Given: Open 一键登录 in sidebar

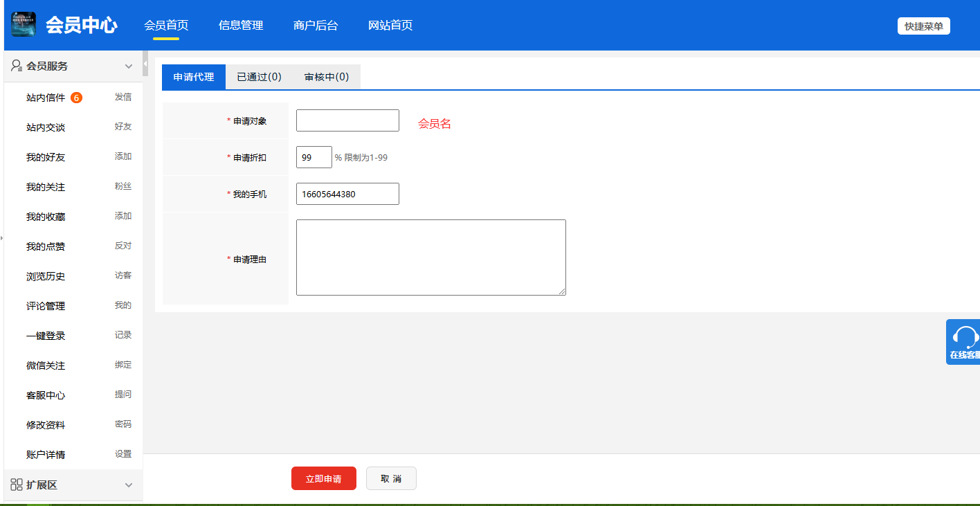Looking at the screenshot, I should 46,336.
